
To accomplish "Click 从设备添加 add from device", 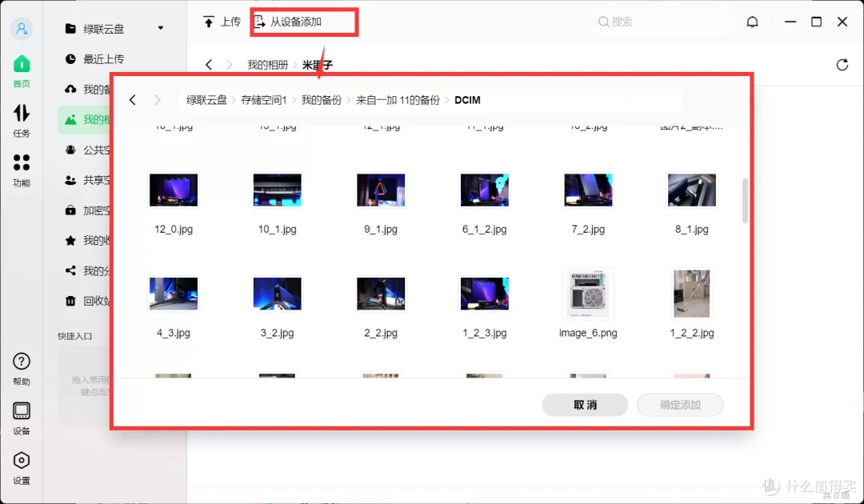I will pyautogui.click(x=288, y=22).
